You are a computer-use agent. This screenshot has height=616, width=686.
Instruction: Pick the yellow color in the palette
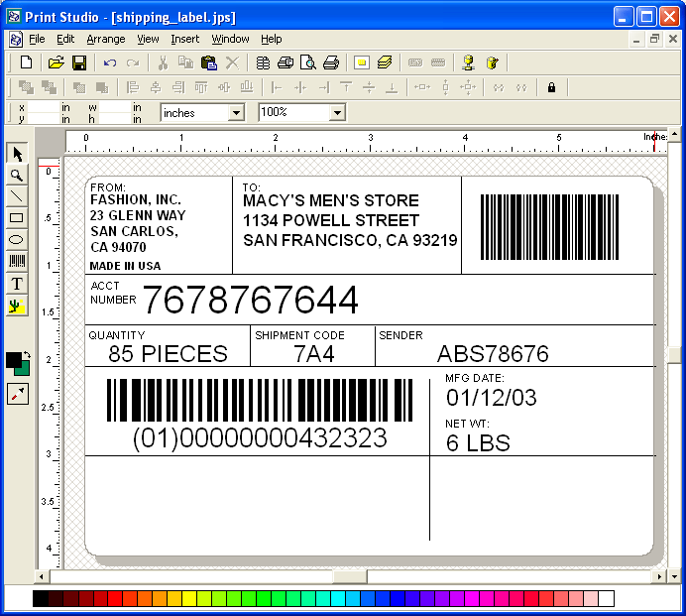click(189, 598)
